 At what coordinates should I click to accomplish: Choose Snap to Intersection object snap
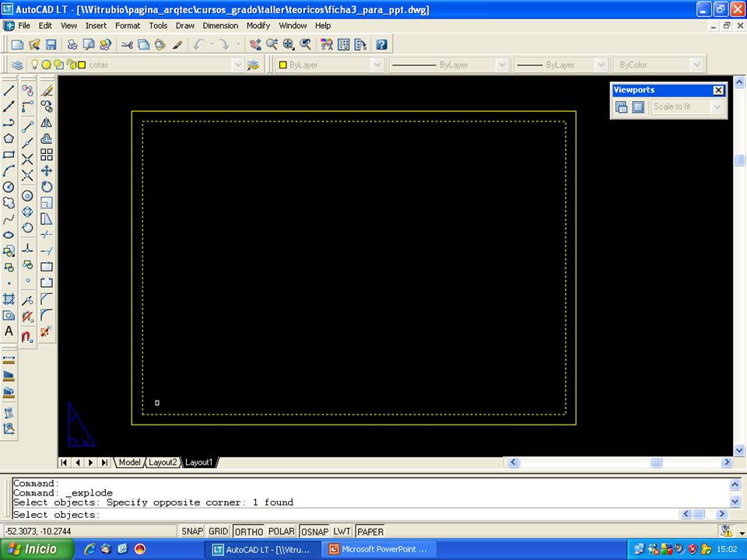tap(28, 159)
